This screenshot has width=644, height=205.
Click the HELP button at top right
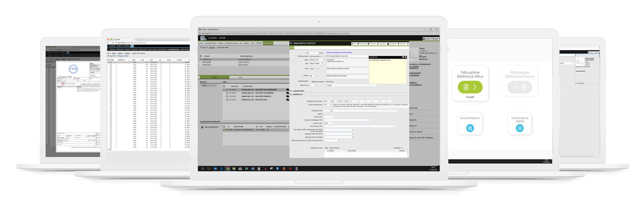pos(436,39)
